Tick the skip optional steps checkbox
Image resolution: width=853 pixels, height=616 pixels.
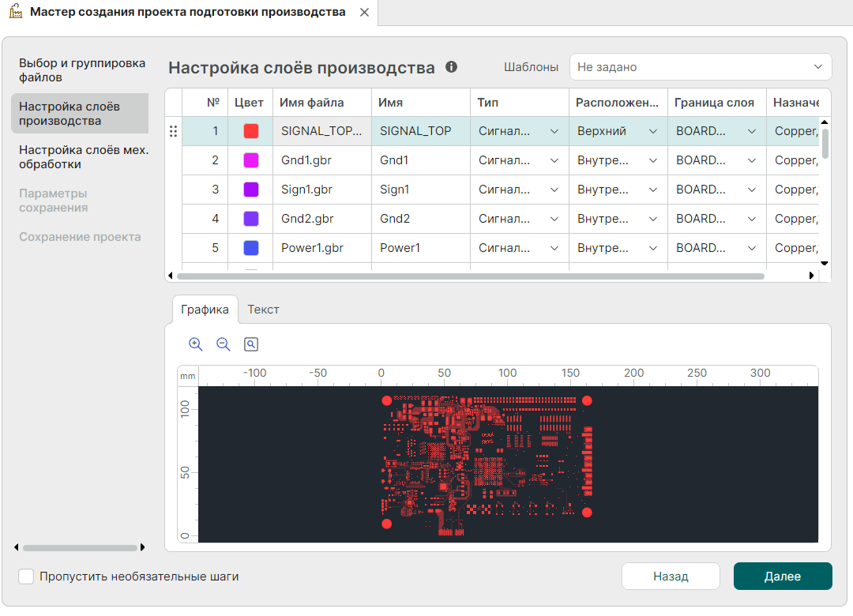tap(26, 577)
